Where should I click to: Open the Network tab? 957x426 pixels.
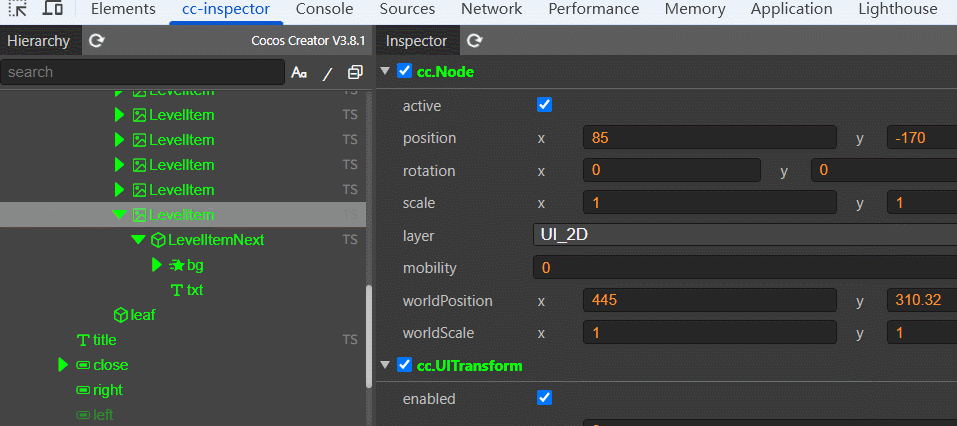click(491, 9)
